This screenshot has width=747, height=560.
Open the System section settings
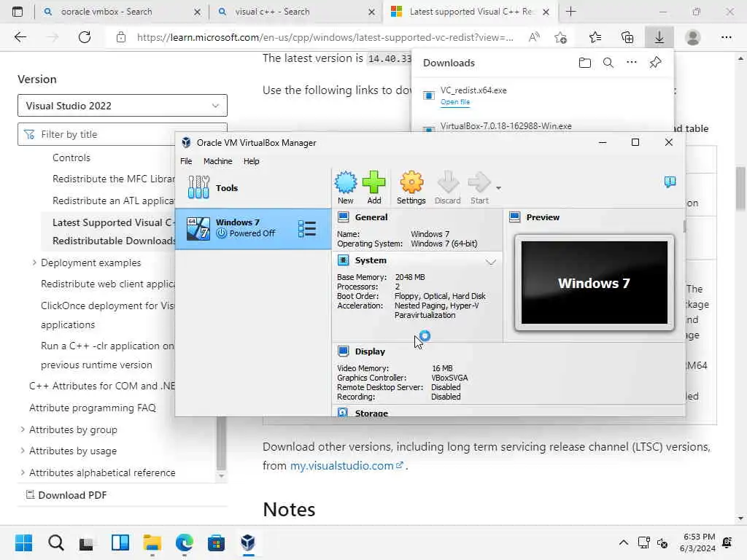tap(370, 260)
